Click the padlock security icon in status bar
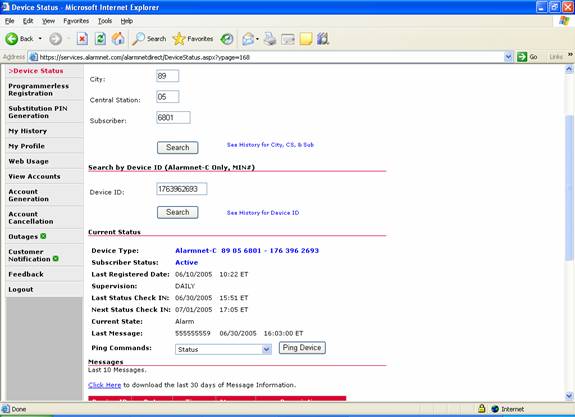Image resolution: width=575 pixels, height=417 pixels. [x=481, y=408]
